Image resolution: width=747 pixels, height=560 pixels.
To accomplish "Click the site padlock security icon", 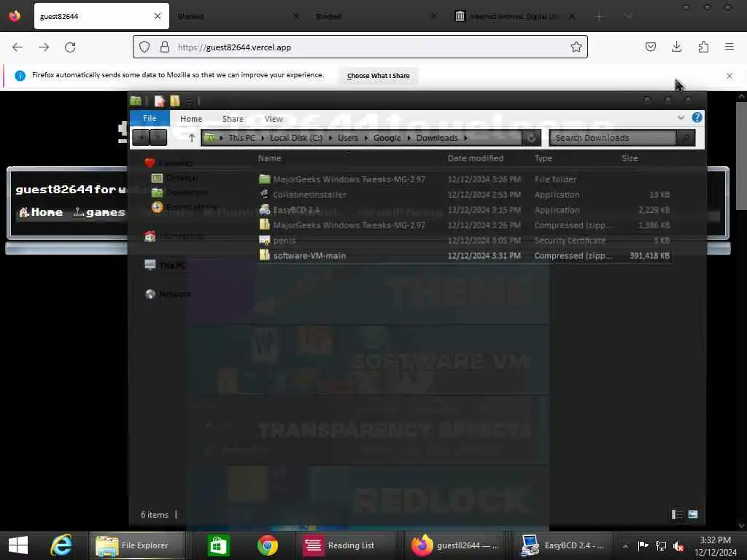I will coord(165,47).
